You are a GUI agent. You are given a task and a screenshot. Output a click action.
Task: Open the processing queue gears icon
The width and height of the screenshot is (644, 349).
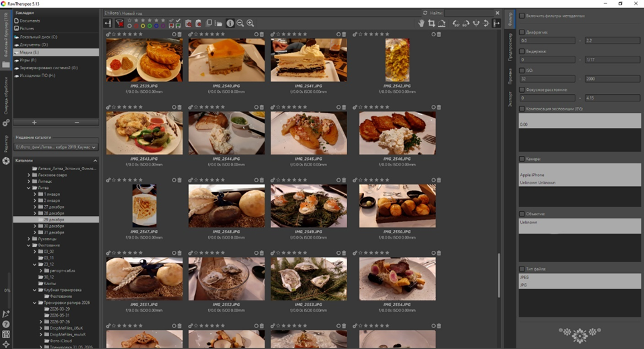[x=6, y=123]
